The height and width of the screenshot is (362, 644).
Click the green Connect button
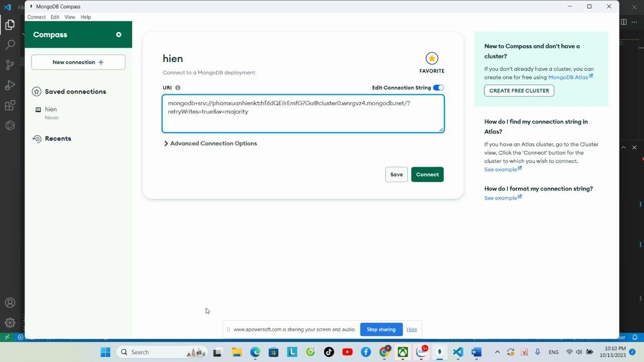pyautogui.click(x=427, y=174)
